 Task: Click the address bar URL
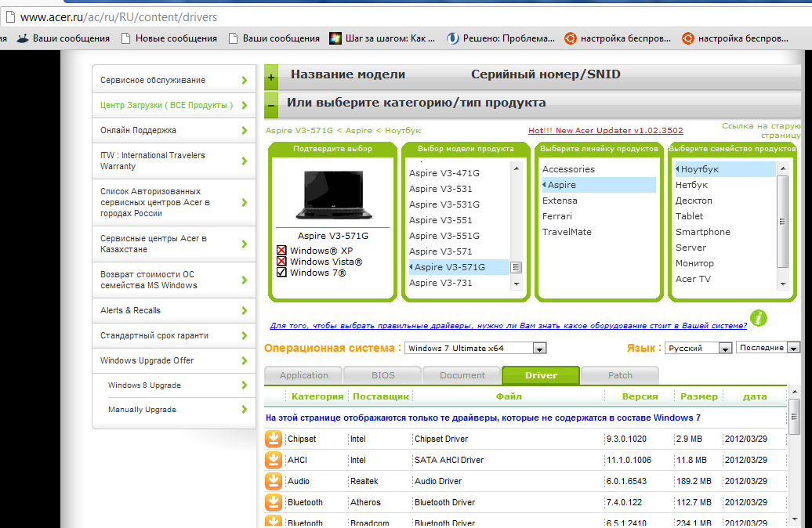click(118, 17)
